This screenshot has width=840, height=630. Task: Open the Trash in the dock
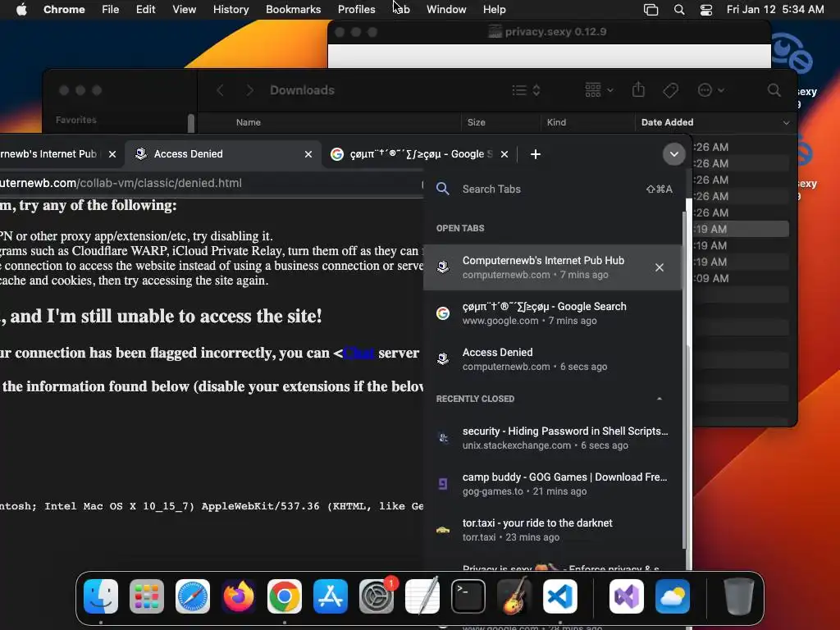point(739,596)
